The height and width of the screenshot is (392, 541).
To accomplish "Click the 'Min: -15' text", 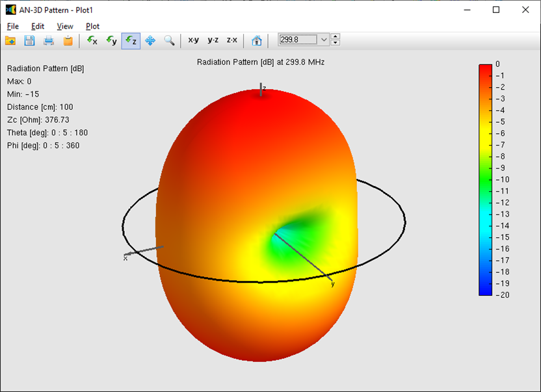I will pyautogui.click(x=23, y=94).
